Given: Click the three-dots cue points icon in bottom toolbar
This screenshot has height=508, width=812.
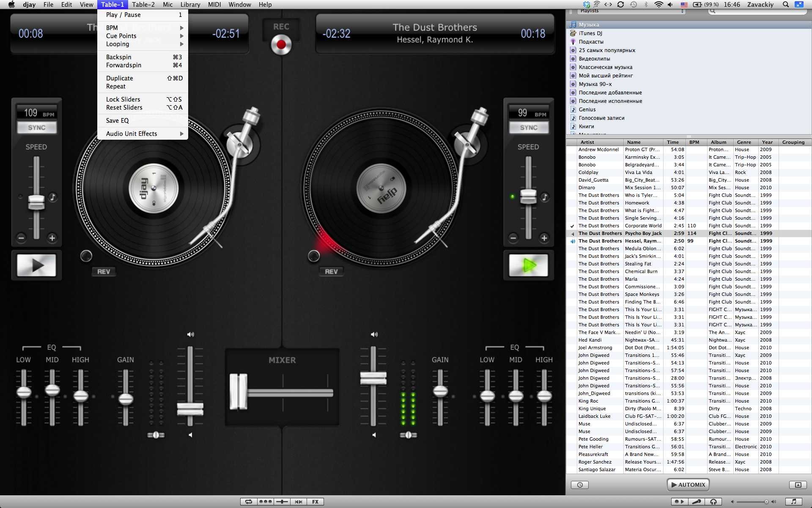Looking at the screenshot, I should [265, 502].
